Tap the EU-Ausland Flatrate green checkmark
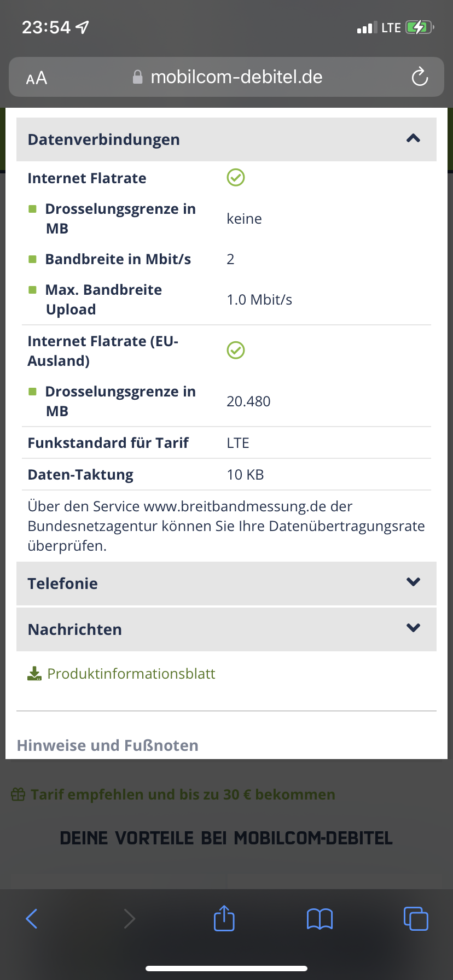This screenshot has height=980, width=453. [x=236, y=350]
